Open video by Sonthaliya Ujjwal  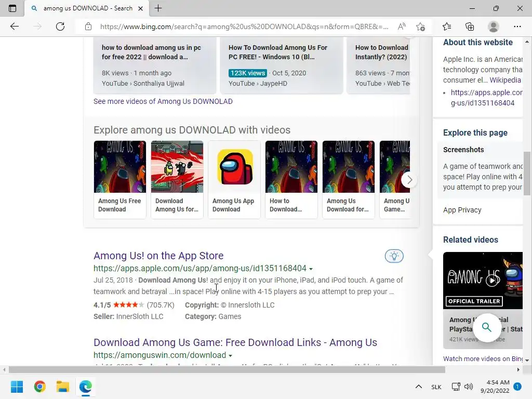[155, 64]
